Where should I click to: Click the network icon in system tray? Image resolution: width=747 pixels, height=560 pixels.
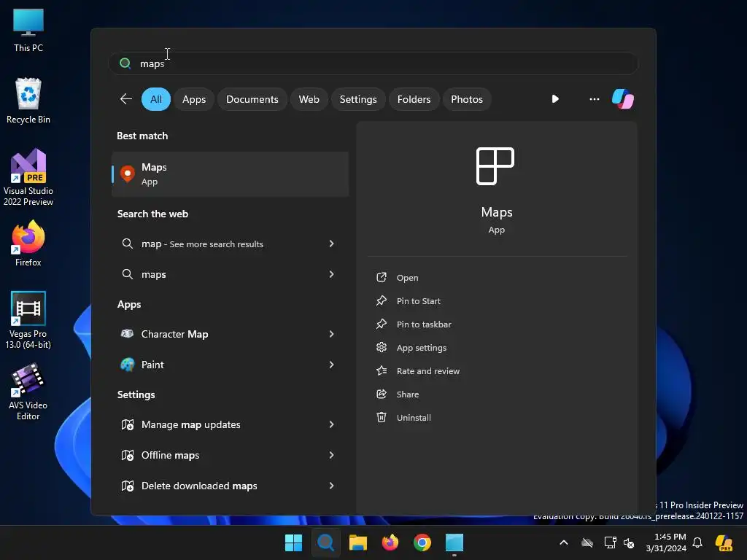[x=610, y=542]
